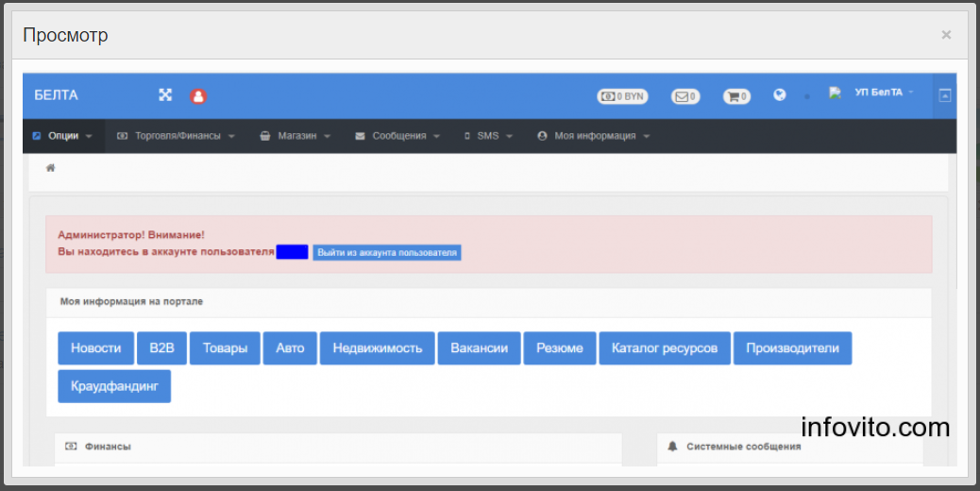Click the Моя информация на портале heading
The image size is (980, 491).
(x=131, y=301)
